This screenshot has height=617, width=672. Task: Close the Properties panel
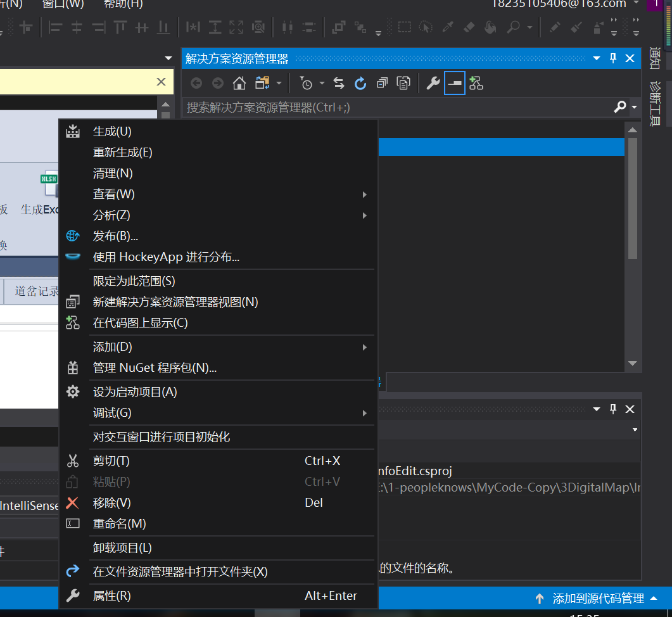click(630, 409)
